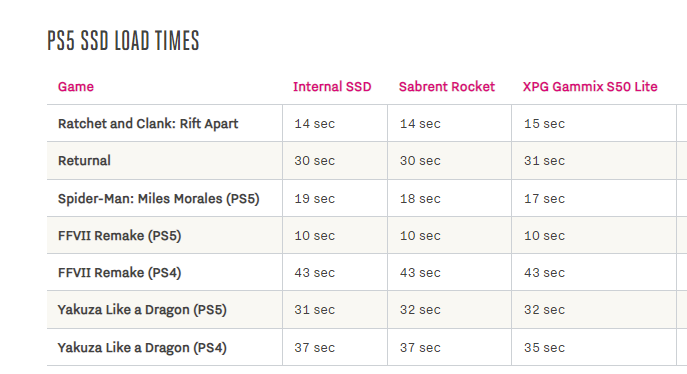Click Internal SSD time for Spider-Man
The image size is (687, 374).
pos(315,199)
